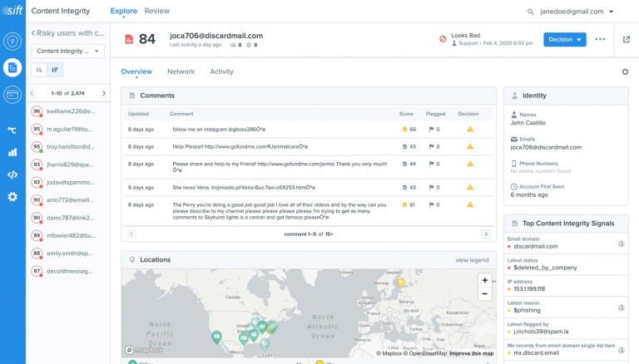639x364 pixels.
Task: Open the shield account defense icon in sidebar
Action: point(12,41)
